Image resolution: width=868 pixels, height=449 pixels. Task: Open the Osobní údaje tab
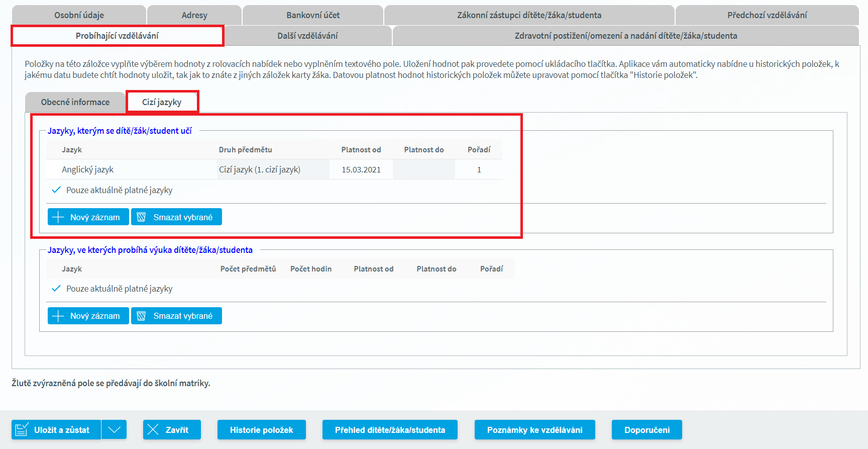pos(79,15)
